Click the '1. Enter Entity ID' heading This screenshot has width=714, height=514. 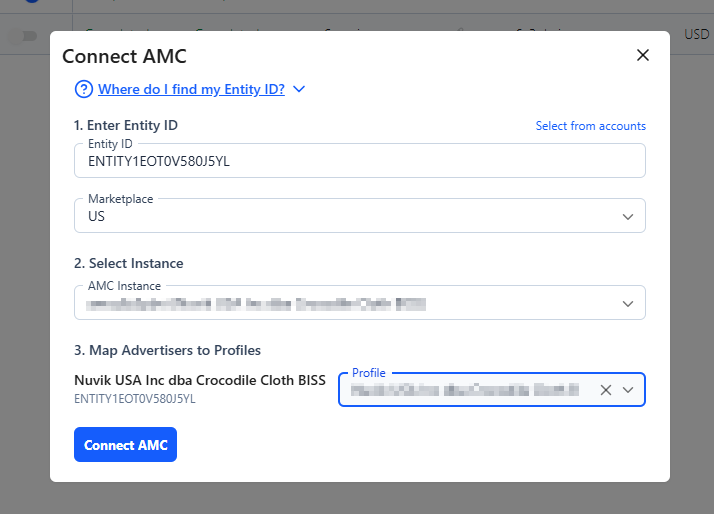click(x=126, y=125)
